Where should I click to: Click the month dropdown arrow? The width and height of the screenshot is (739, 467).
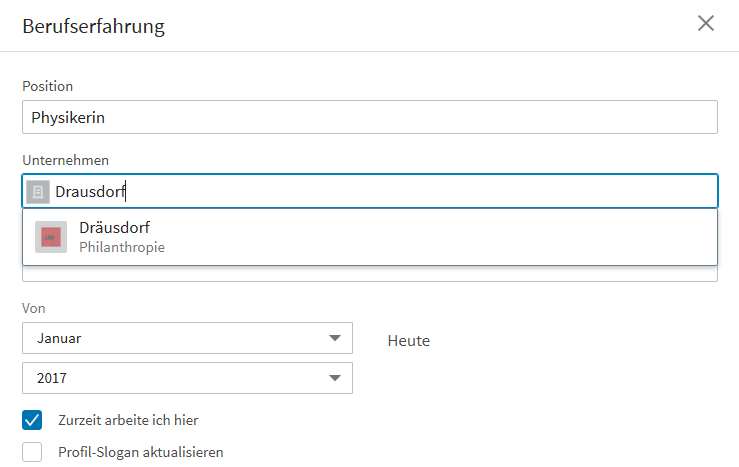point(335,338)
